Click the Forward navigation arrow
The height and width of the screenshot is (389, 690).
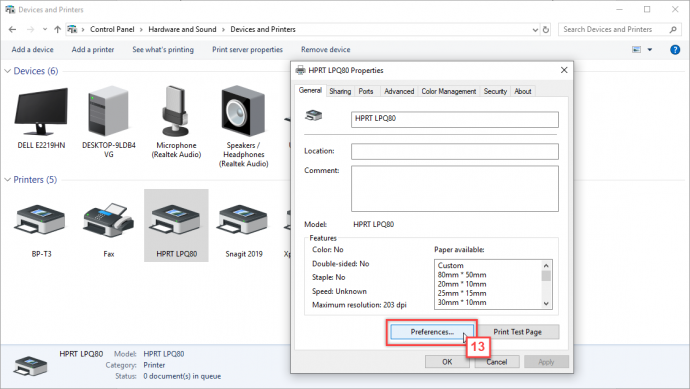pyautogui.click(x=30, y=29)
